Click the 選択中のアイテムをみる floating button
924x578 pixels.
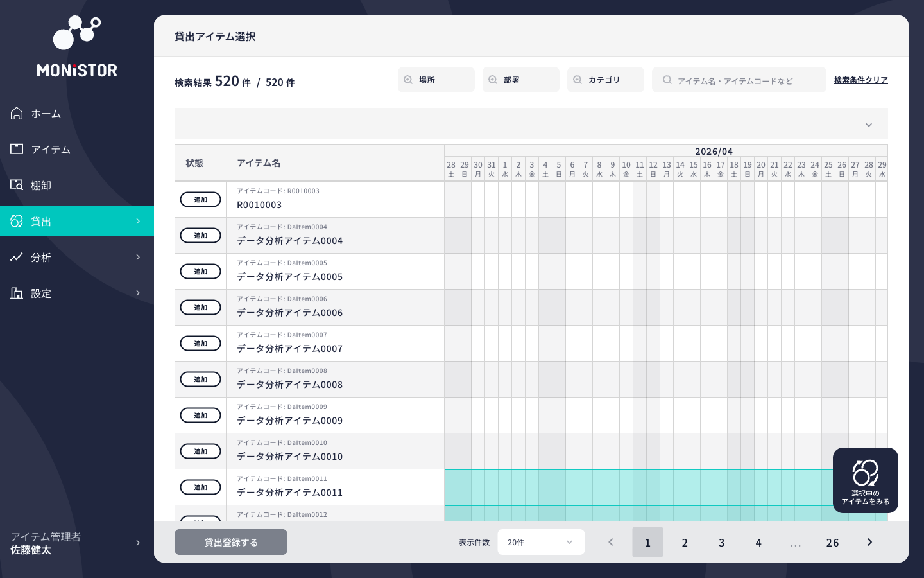click(x=865, y=480)
